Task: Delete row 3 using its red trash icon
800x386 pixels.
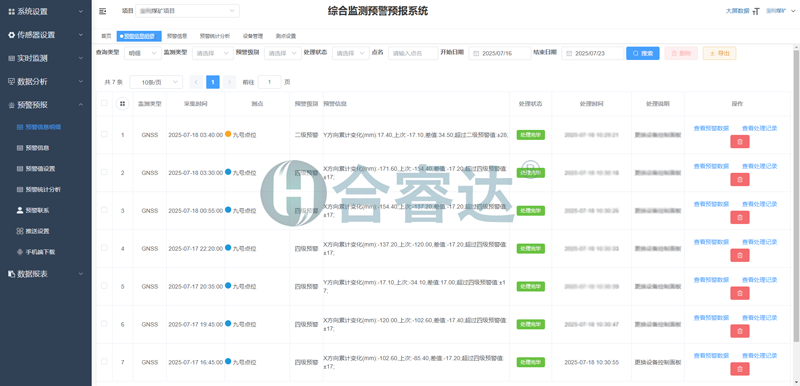Action: [740, 217]
